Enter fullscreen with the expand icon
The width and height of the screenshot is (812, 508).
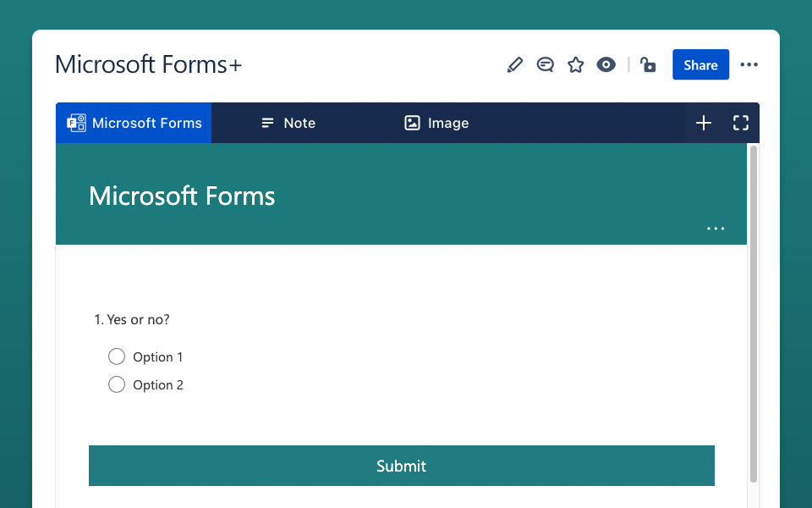740,123
